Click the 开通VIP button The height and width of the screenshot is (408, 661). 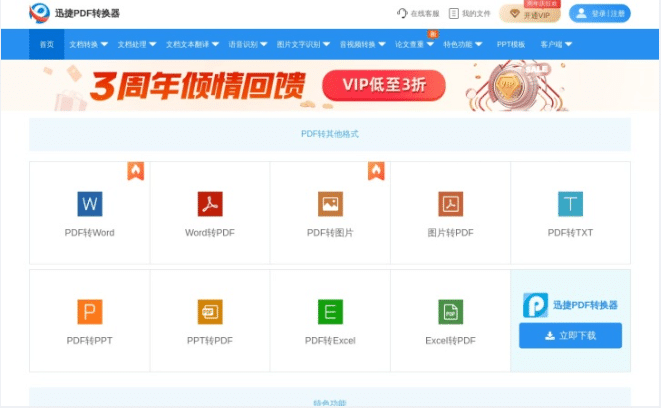click(x=530, y=13)
